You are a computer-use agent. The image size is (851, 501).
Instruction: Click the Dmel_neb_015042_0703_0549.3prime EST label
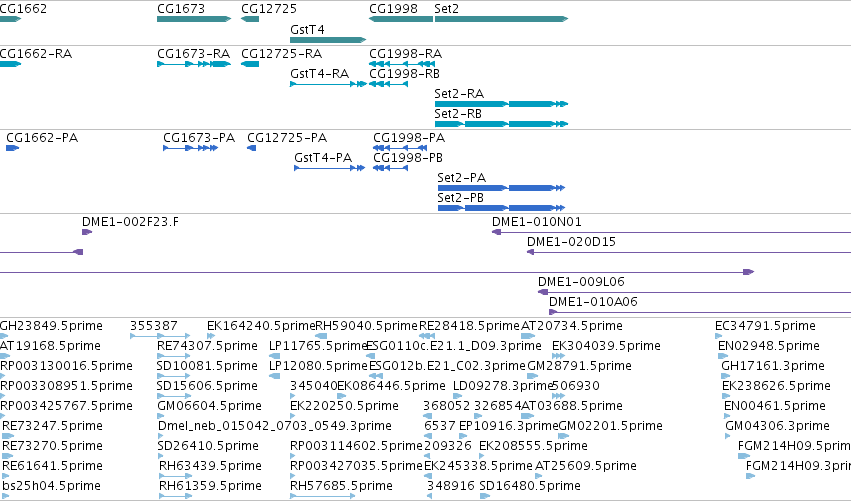click(x=275, y=427)
